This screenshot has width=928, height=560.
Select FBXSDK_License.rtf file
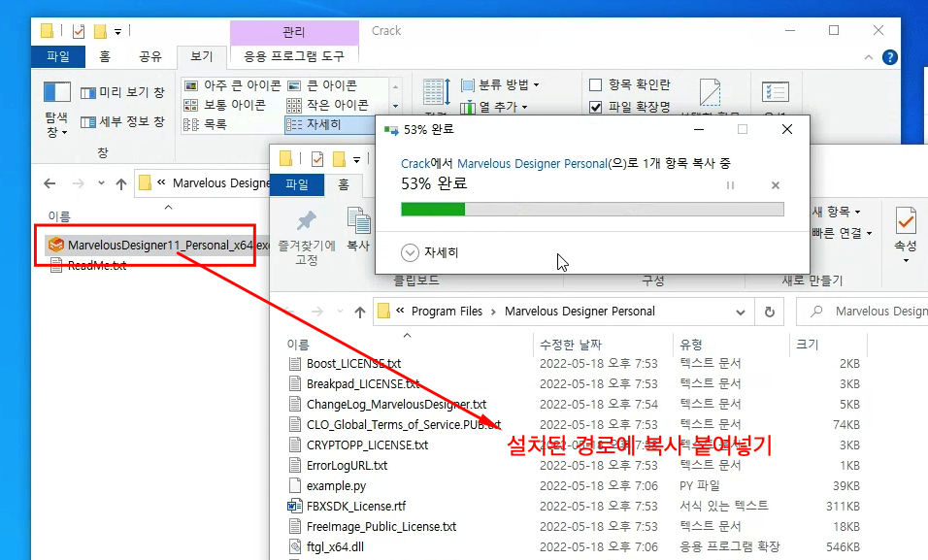coord(355,506)
